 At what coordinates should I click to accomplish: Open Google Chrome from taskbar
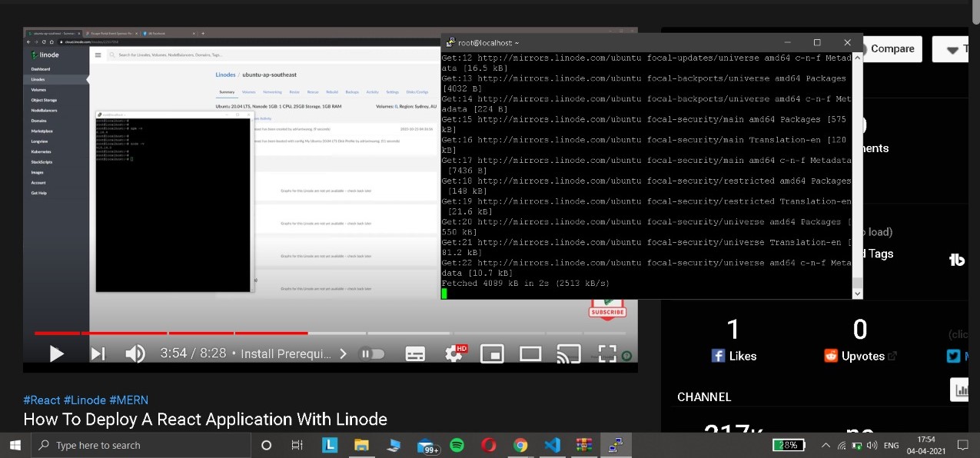[x=520, y=445]
